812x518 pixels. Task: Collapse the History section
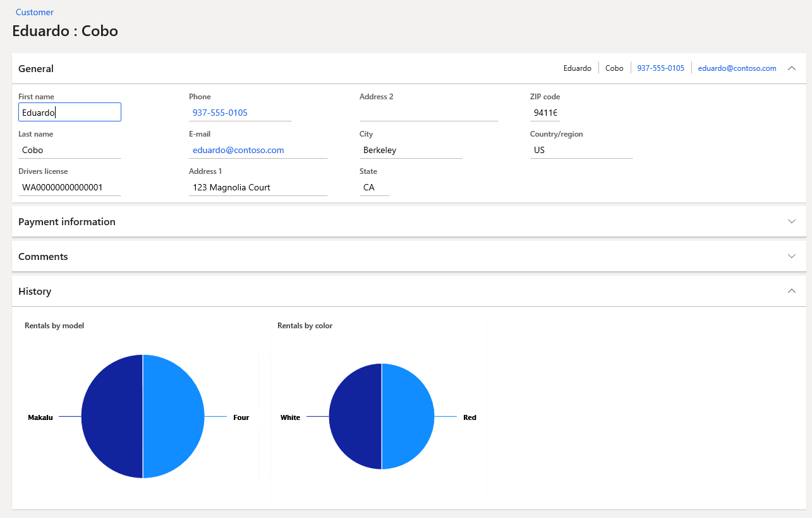tap(792, 291)
